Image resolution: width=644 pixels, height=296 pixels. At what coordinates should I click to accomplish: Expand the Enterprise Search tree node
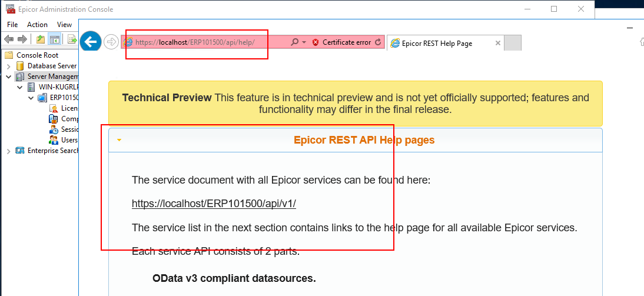pos(9,151)
